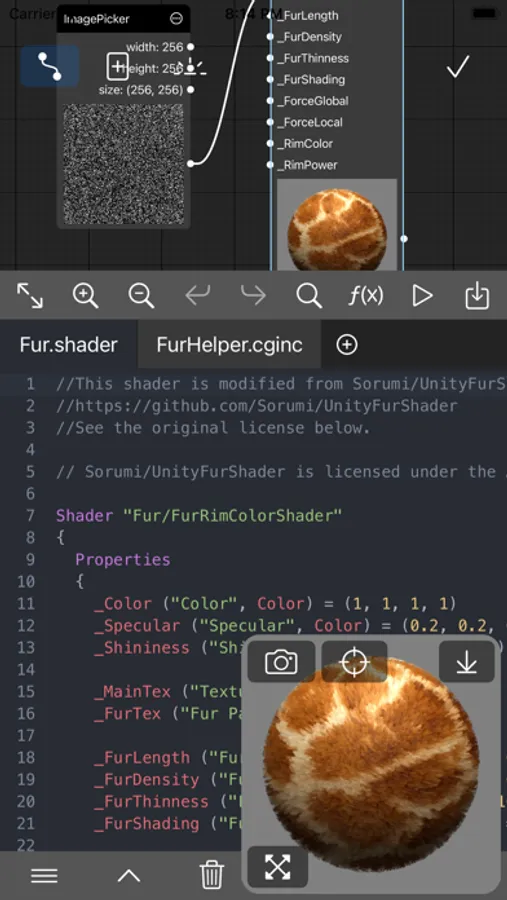Viewport: 507px width, 900px height.
Task: Confirm with the checkmark button
Action: 458,67
